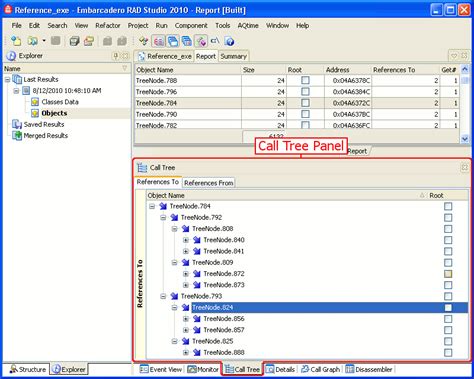
Task: Switch to the Structure tab at bottom left
Action: 27,369
